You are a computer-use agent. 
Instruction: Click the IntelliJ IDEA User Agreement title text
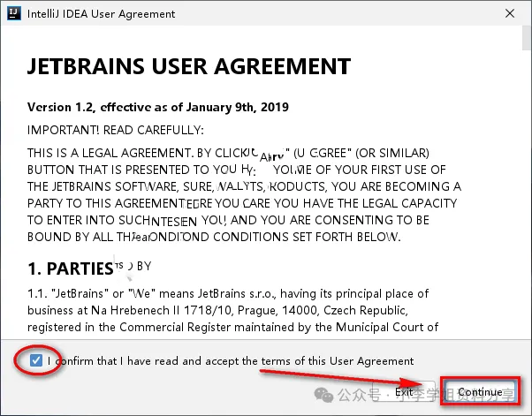tap(101, 14)
